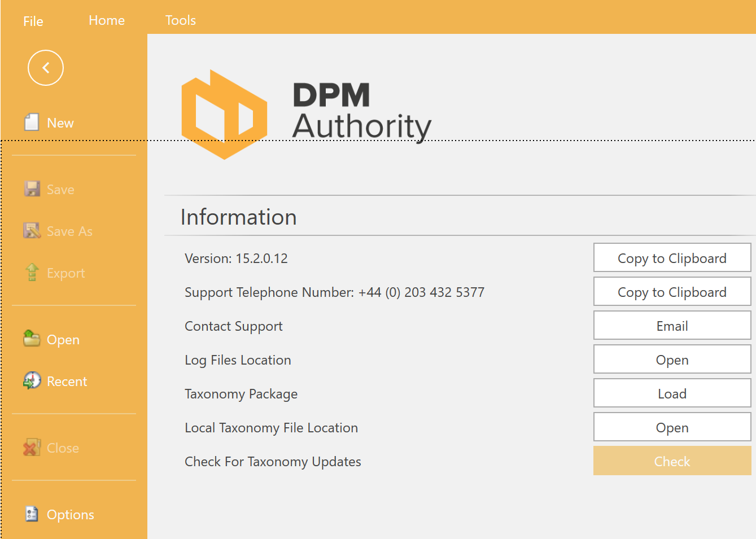The image size is (756, 539).
Task: Open the Options label in the sidebar
Action: pos(71,515)
